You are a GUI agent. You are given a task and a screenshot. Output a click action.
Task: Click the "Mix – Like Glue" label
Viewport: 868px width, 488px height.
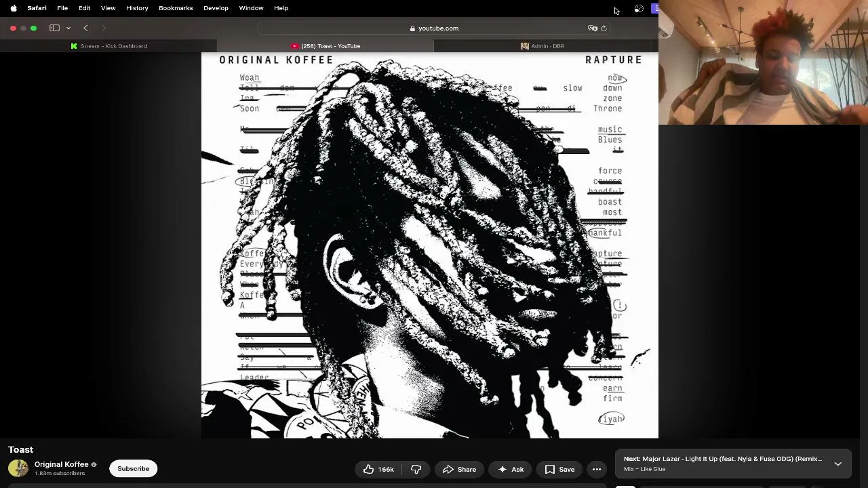click(645, 469)
